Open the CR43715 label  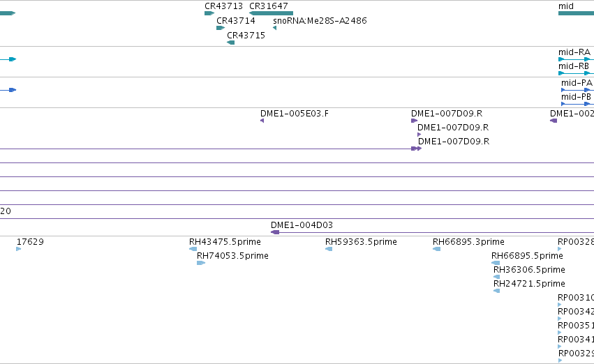[x=246, y=36]
